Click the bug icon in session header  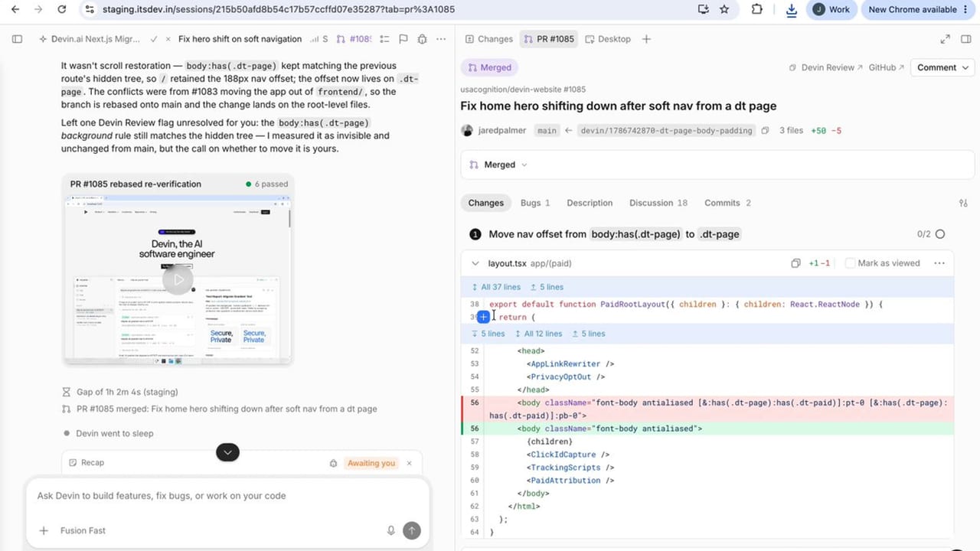[x=422, y=39]
